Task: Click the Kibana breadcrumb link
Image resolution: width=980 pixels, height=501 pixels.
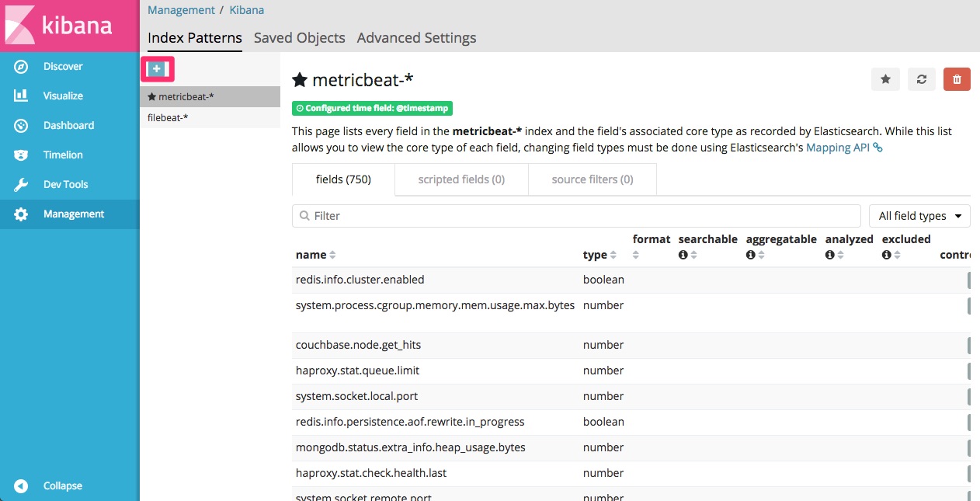Action: [x=247, y=10]
